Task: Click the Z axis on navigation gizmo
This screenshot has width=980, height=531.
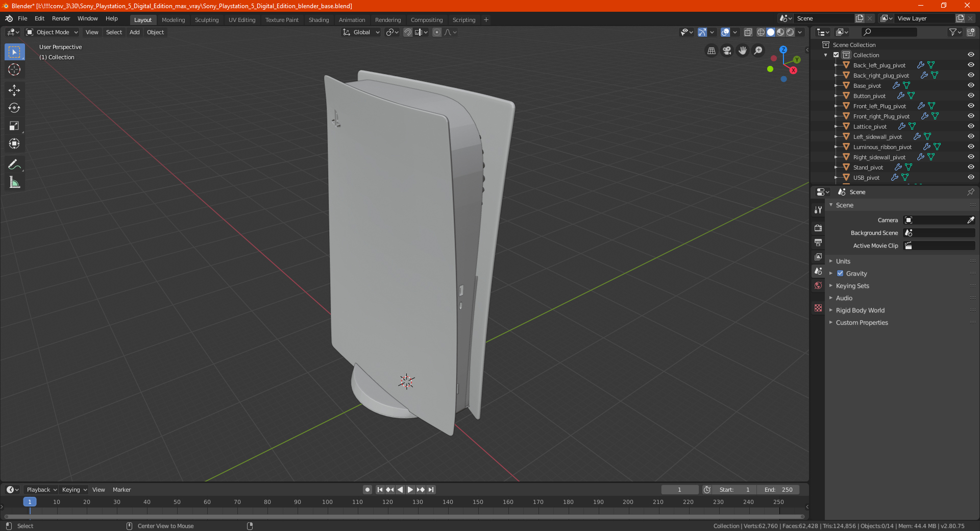Action: coord(783,50)
